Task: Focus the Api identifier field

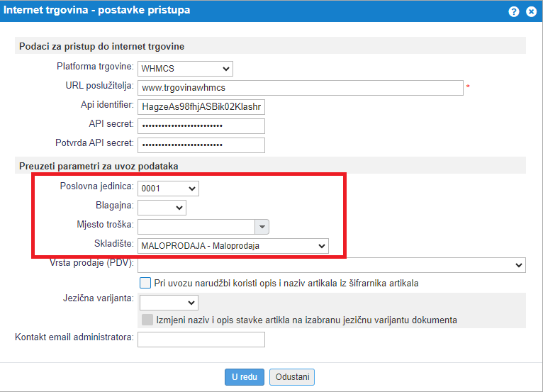Action: 201,106
